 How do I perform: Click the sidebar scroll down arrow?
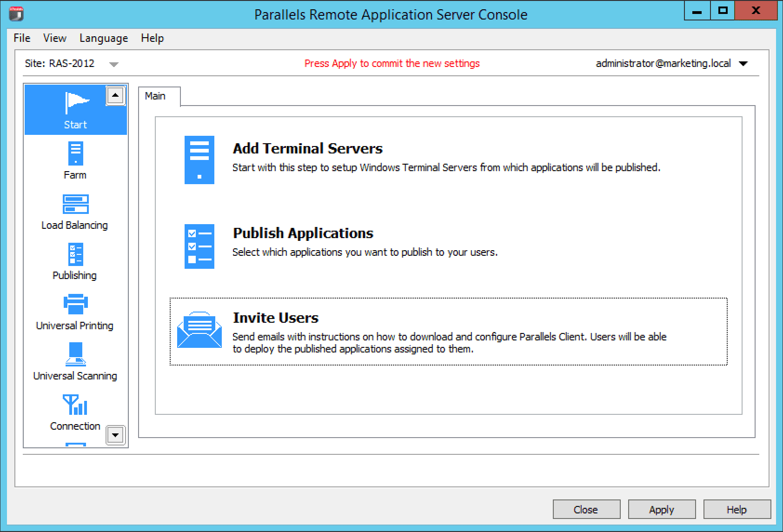[115, 435]
